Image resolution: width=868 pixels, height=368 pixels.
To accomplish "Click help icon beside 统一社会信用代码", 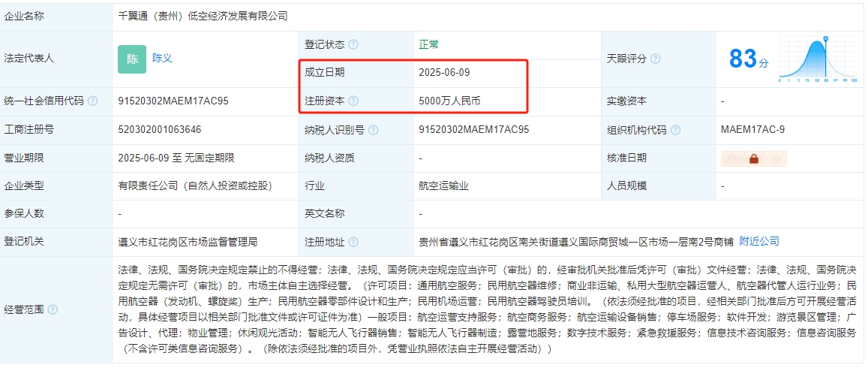I will pyautogui.click(x=92, y=101).
